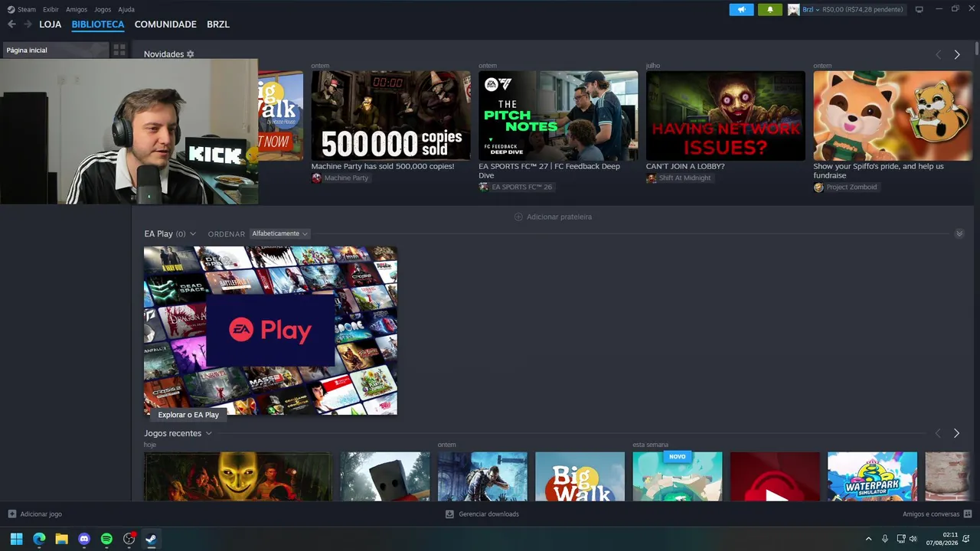Open the taskbar clock showing 02:11
Image resolution: width=980 pixels, height=551 pixels.
[x=942, y=539]
